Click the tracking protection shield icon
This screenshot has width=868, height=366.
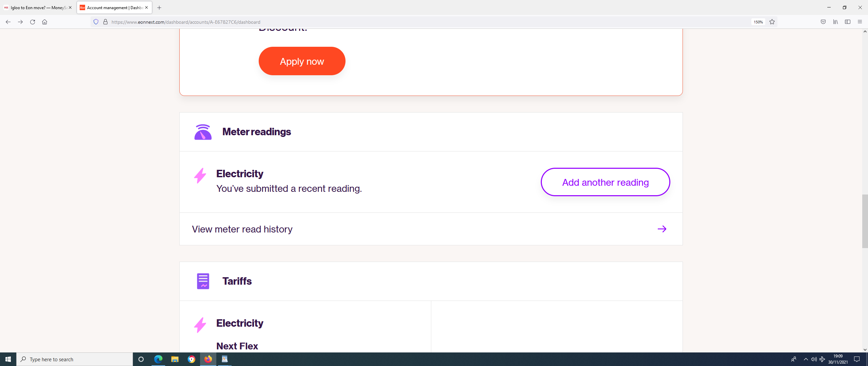coord(96,22)
